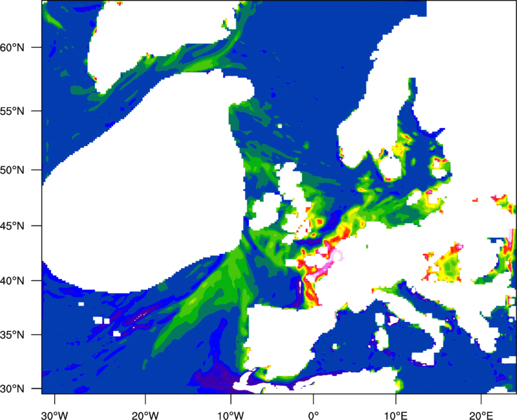Screen dimensions: 517x420
Task: Select the 10°E longitude label
Action: coord(396,406)
